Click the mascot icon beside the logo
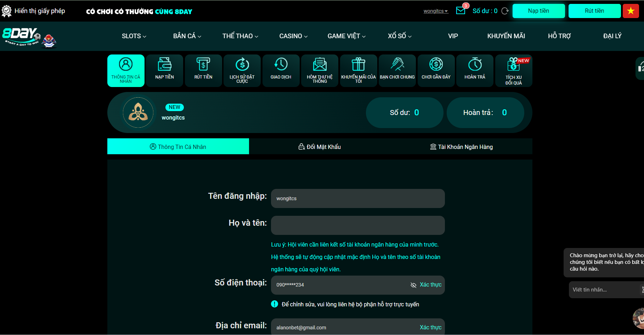Viewport: 644px width, 335px height. (x=49, y=41)
